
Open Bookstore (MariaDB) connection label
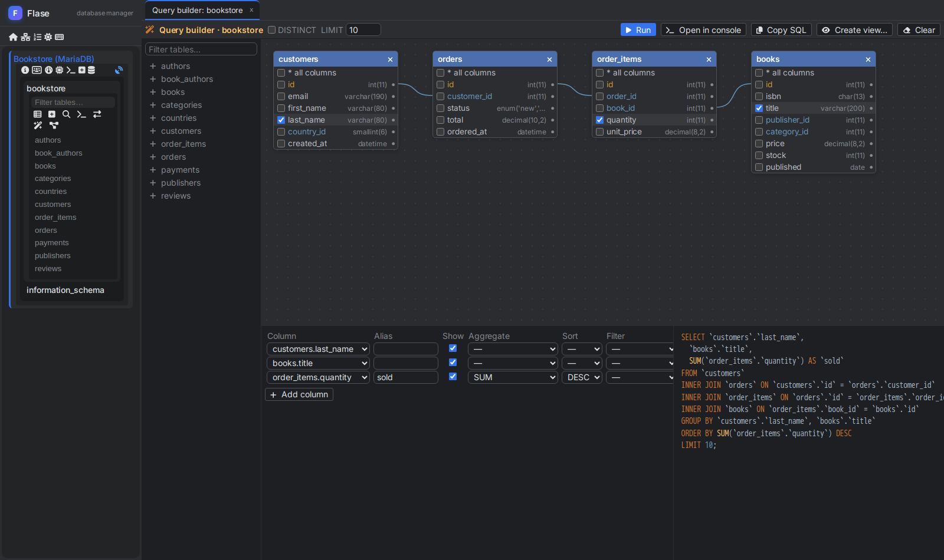[x=54, y=59]
